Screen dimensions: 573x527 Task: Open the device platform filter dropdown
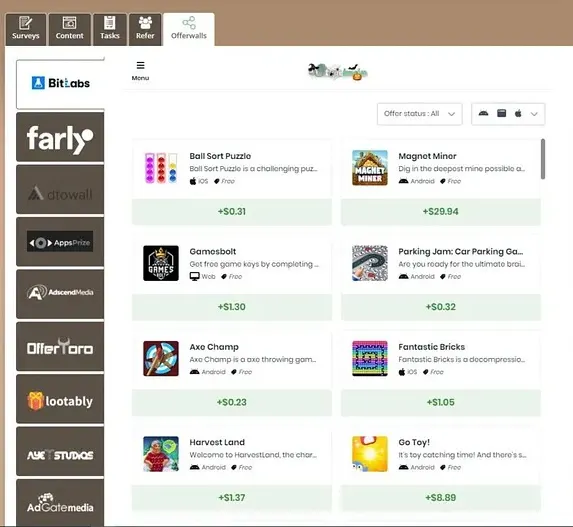tap(508, 114)
